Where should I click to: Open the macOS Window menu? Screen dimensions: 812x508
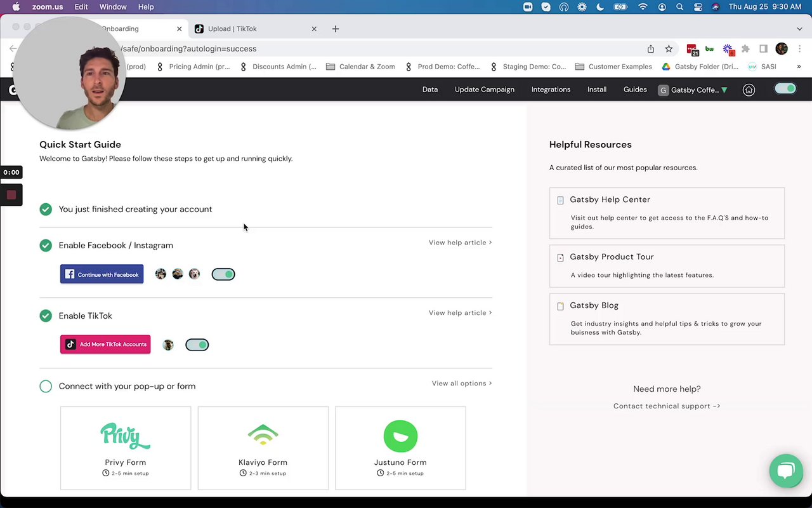(x=113, y=7)
